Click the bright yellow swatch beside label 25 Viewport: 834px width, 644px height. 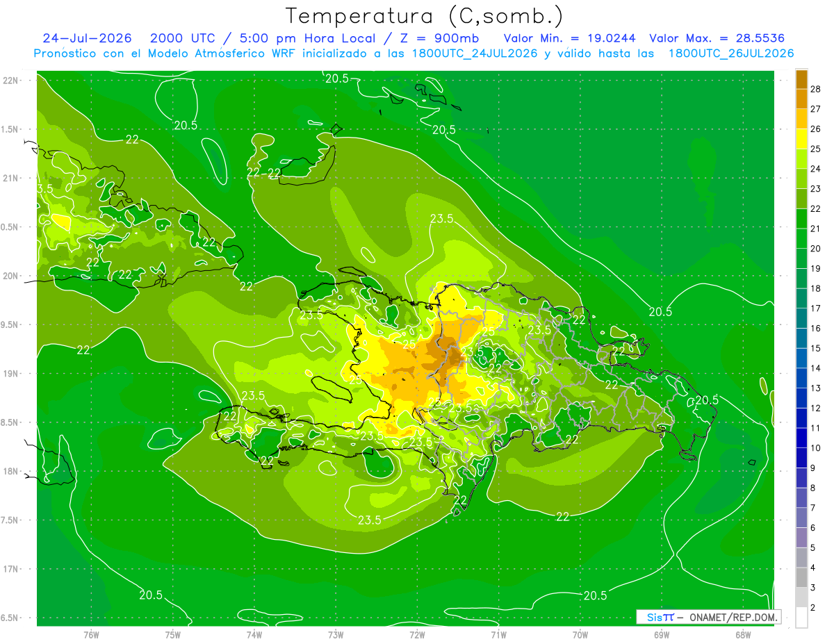pos(801,139)
